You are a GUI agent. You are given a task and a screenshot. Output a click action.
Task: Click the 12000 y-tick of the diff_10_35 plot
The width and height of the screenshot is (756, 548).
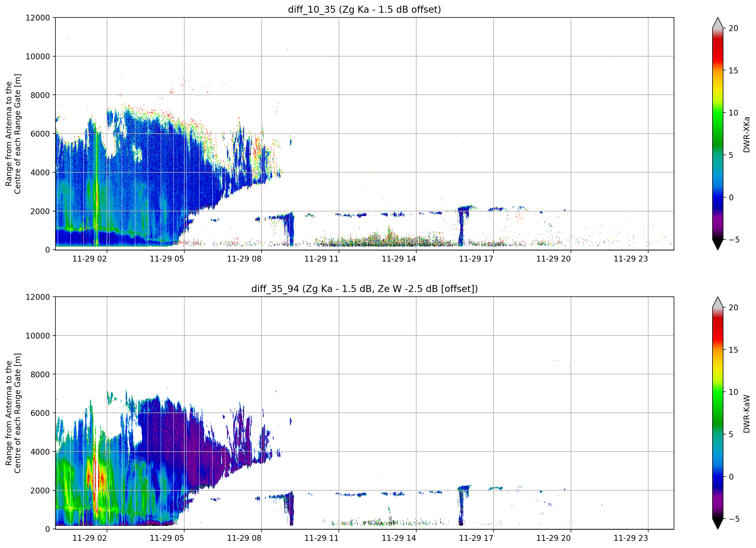(x=38, y=18)
